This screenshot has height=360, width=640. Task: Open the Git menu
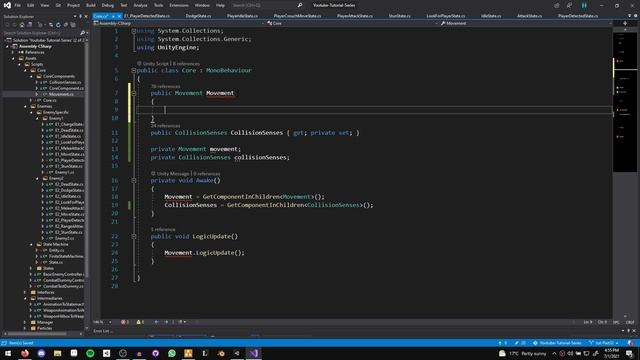click(58, 5)
